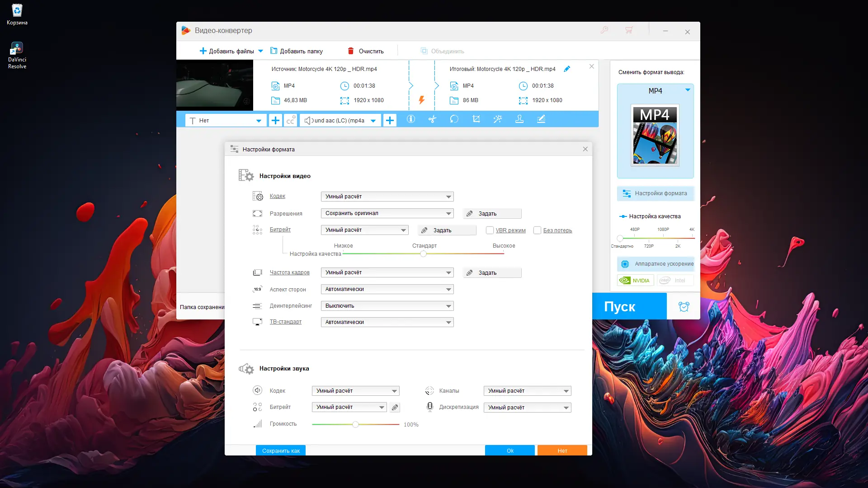Open the Деинтерлейсинг dropdown
The width and height of the screenshot is (868, 488).
387,306
